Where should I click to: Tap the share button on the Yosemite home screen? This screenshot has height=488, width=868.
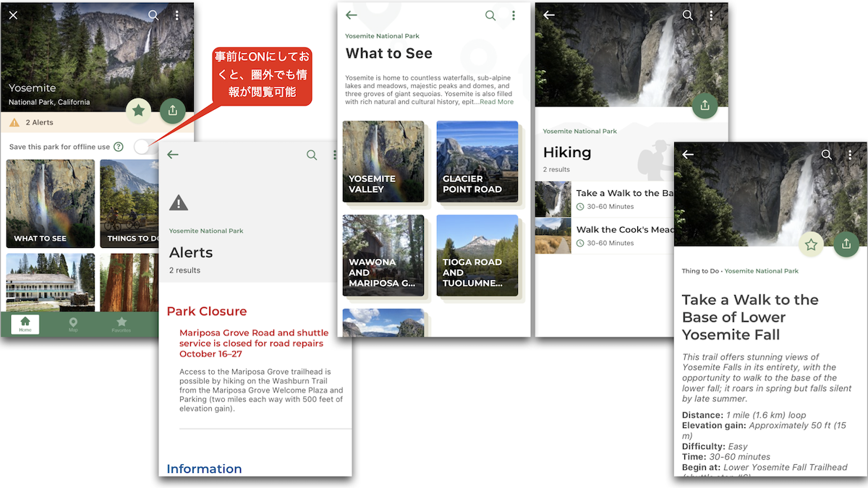point(172,111)
